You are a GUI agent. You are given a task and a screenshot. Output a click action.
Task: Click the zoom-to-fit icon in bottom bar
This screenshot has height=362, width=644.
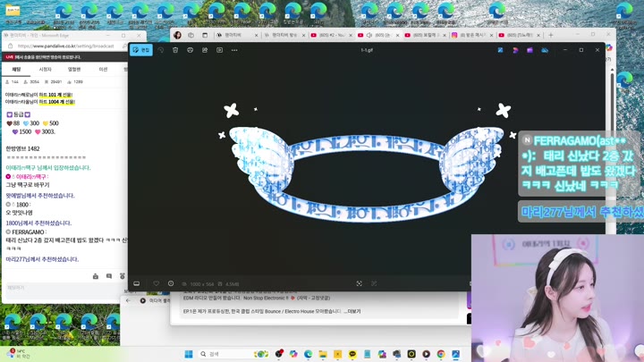click(359, 283)
